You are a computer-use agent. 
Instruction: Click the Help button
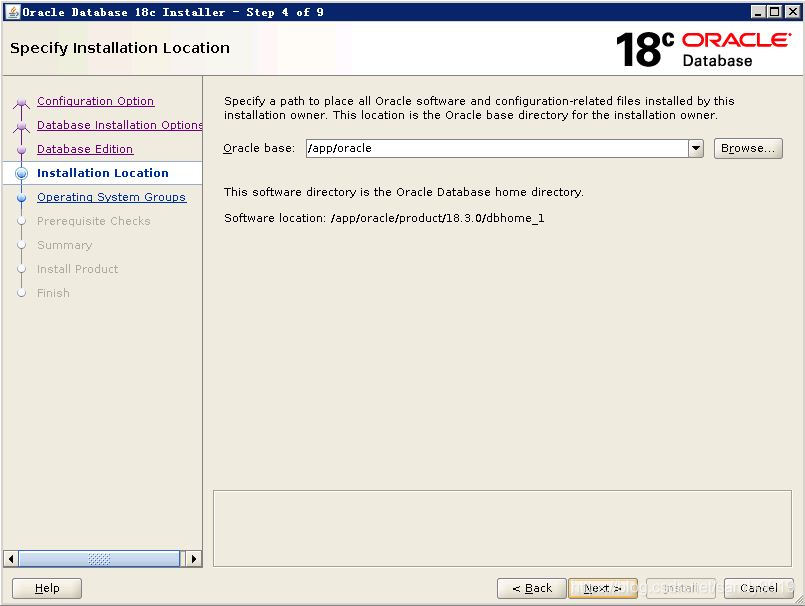click(47, 589)
